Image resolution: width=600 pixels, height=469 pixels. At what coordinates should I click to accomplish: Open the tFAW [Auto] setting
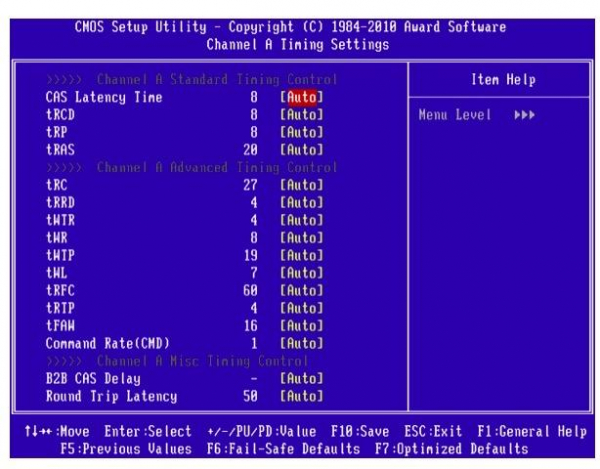point(302,326)
